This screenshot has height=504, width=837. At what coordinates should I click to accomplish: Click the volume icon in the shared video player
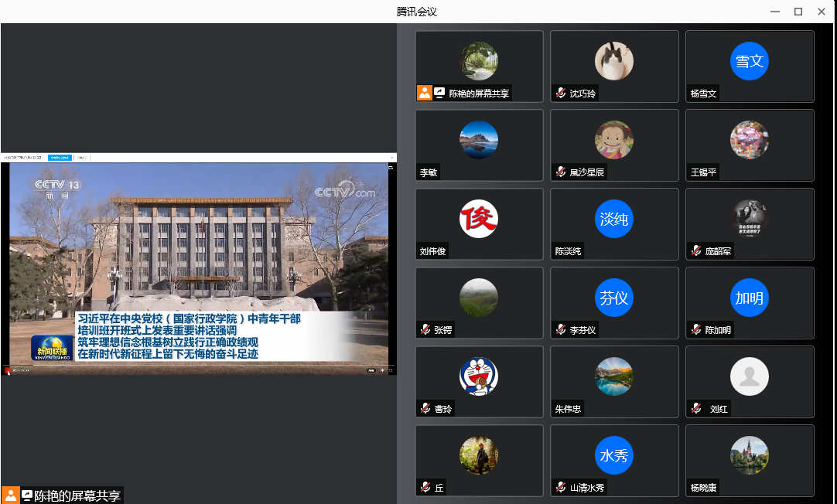382,370
